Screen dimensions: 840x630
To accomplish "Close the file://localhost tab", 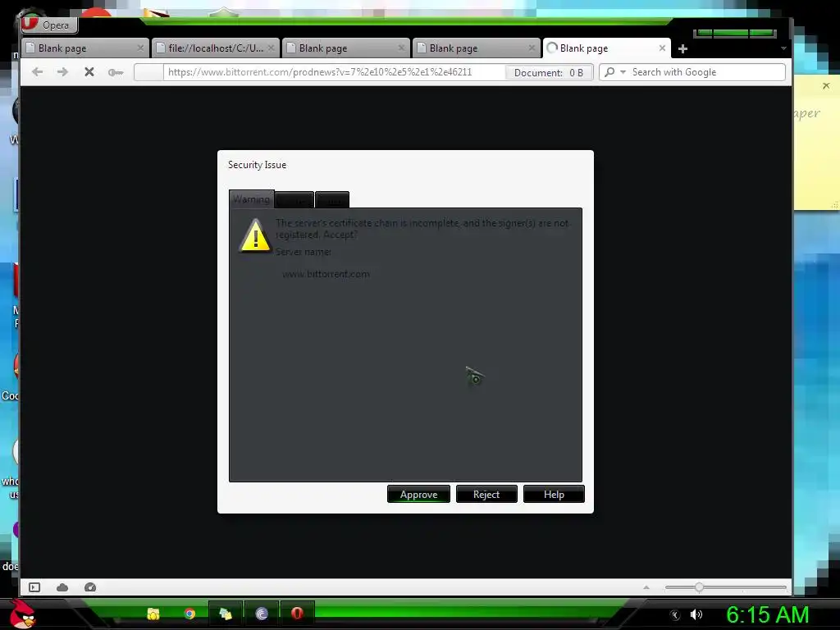I will pyautogui.click(x=271, y=48).
